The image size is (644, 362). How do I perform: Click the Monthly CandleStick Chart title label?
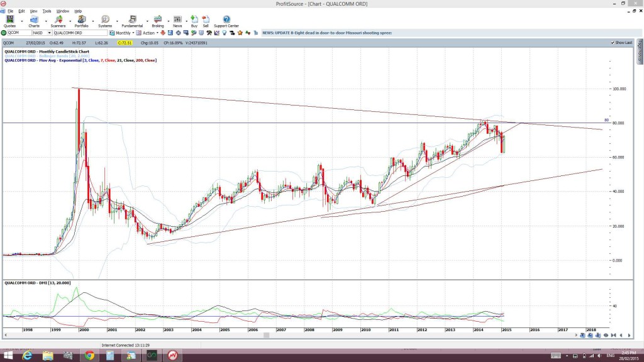pos(47,52)
